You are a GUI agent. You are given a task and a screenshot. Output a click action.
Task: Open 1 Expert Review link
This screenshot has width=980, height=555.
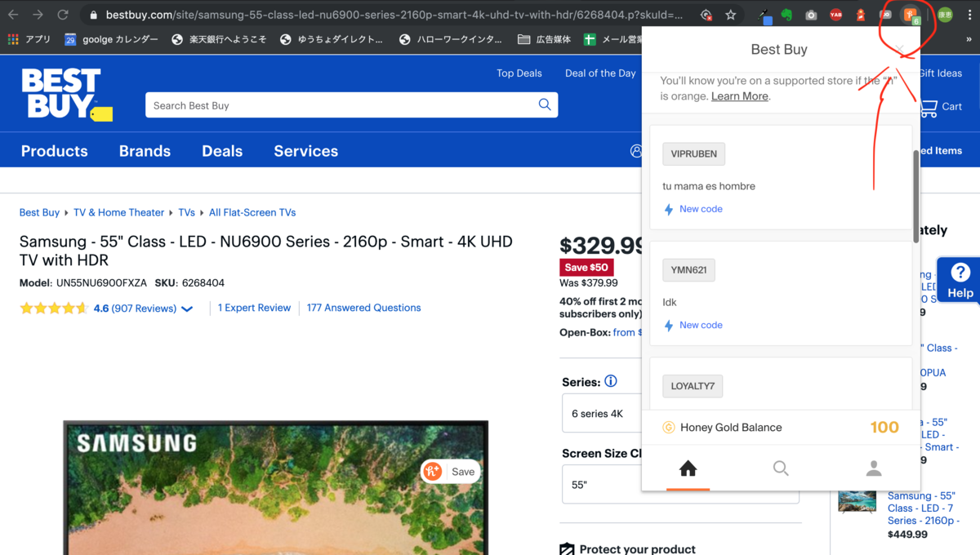254,308
